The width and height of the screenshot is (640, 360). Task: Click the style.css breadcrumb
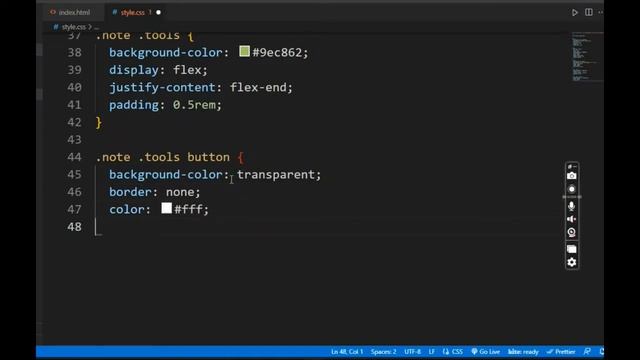(73, 27)
